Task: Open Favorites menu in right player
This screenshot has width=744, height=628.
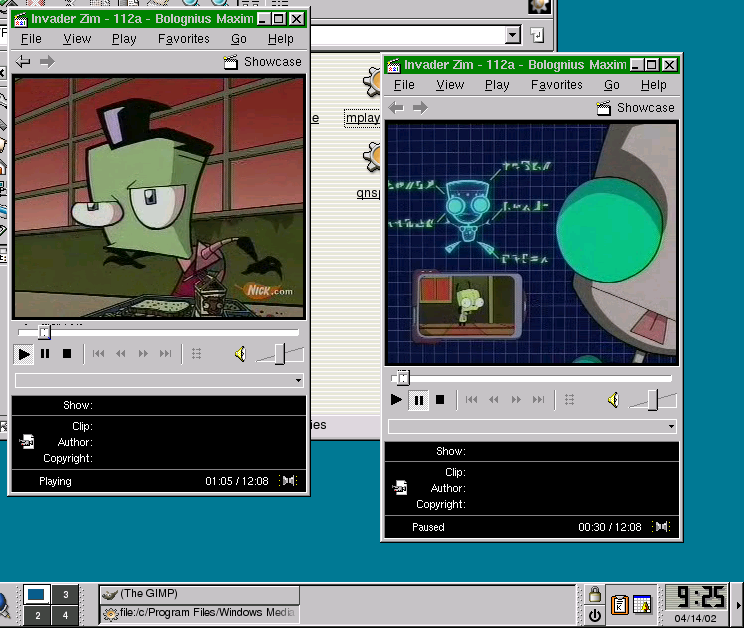Action: click(x=557, y=85)
